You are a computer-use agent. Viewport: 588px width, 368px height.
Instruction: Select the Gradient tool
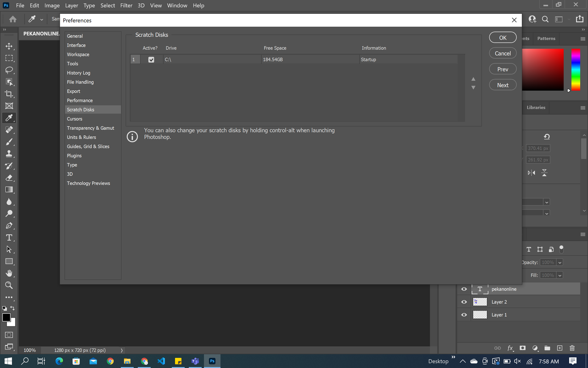tap(9, 190)
